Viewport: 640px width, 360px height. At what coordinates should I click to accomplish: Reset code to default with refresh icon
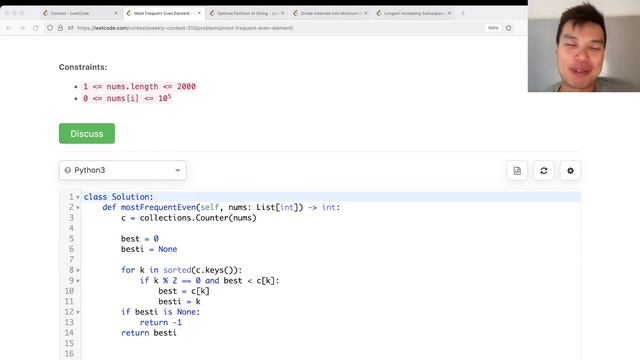click(544, 171)
